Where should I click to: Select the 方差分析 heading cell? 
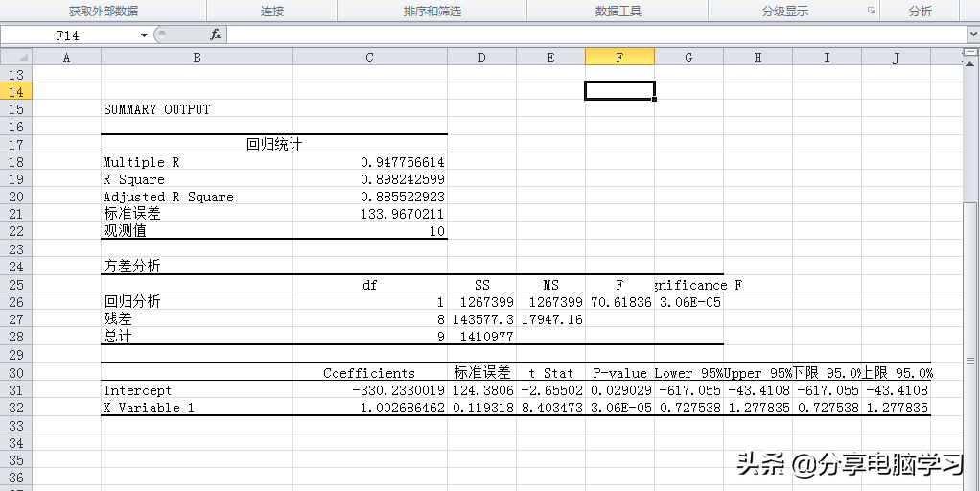(x=197, y=266)
